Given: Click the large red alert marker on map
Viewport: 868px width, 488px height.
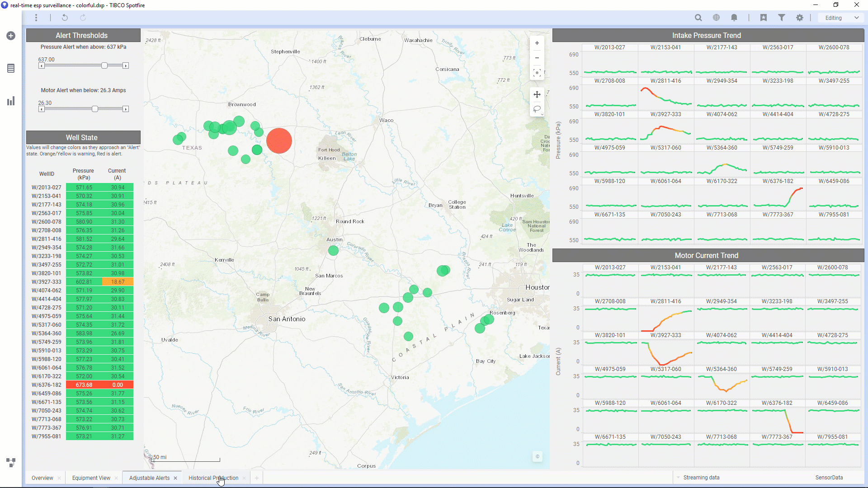Looking at the screenshot, I should pyautogui.click(x=279, y=141).
